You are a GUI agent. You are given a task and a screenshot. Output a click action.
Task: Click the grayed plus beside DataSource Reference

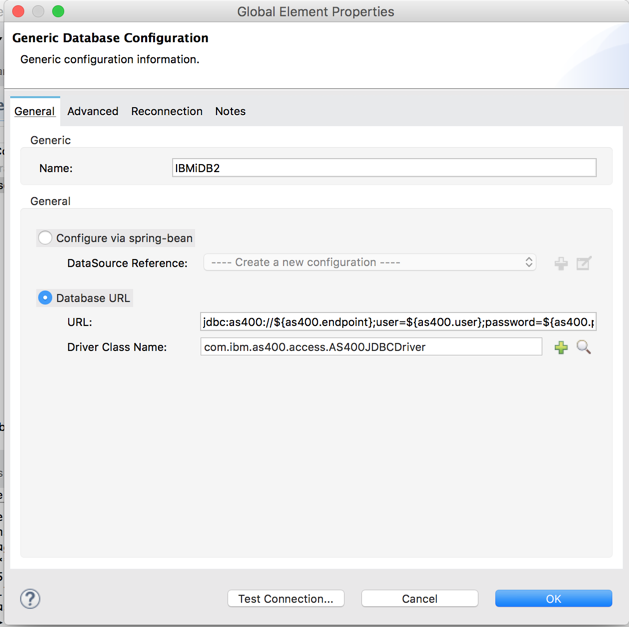coord(561,263)
